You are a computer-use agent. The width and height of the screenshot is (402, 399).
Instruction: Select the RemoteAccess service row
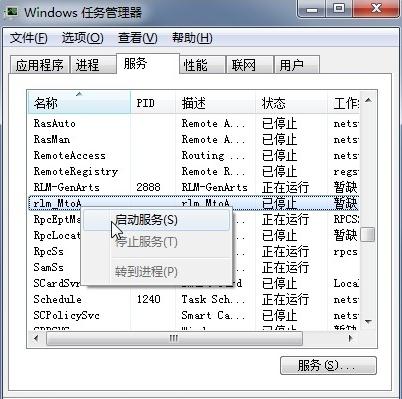194,155
